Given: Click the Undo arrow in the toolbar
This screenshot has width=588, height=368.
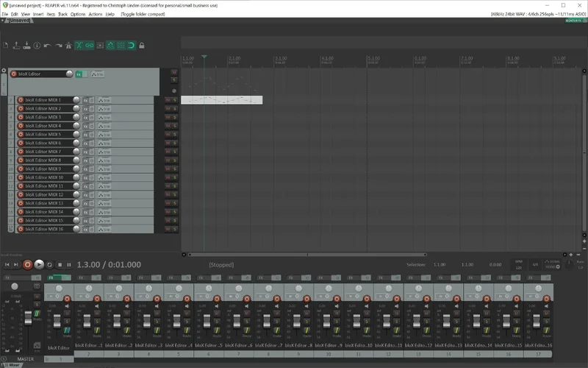Looking at the screenshot, I should point(48,46).
